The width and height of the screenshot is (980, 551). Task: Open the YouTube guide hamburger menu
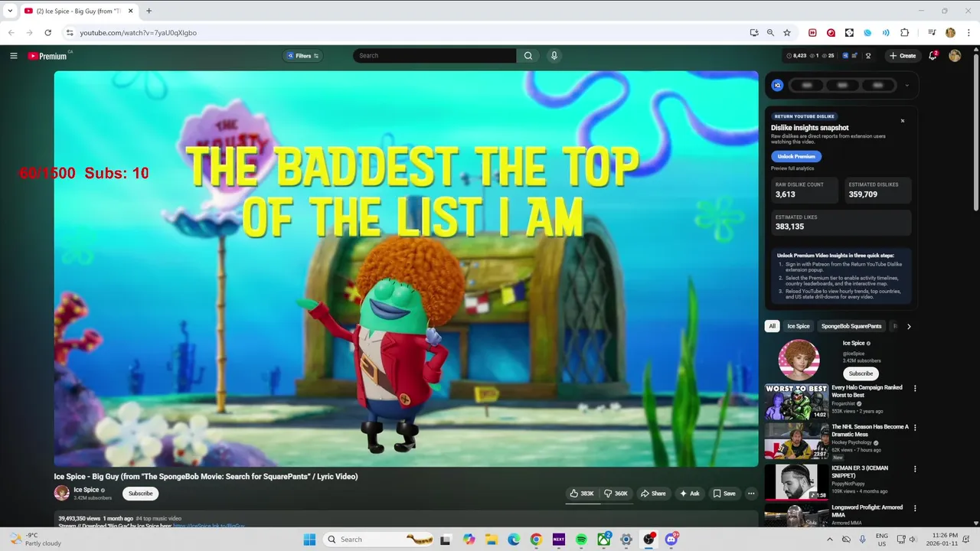(x=13, y=56)
